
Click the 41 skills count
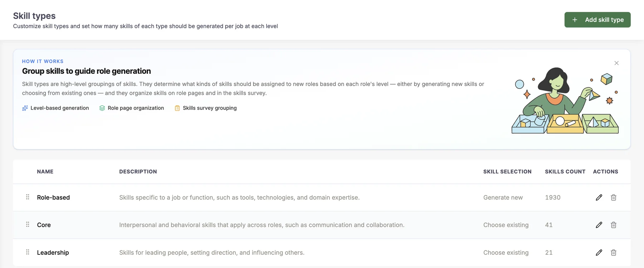point(549,225)
